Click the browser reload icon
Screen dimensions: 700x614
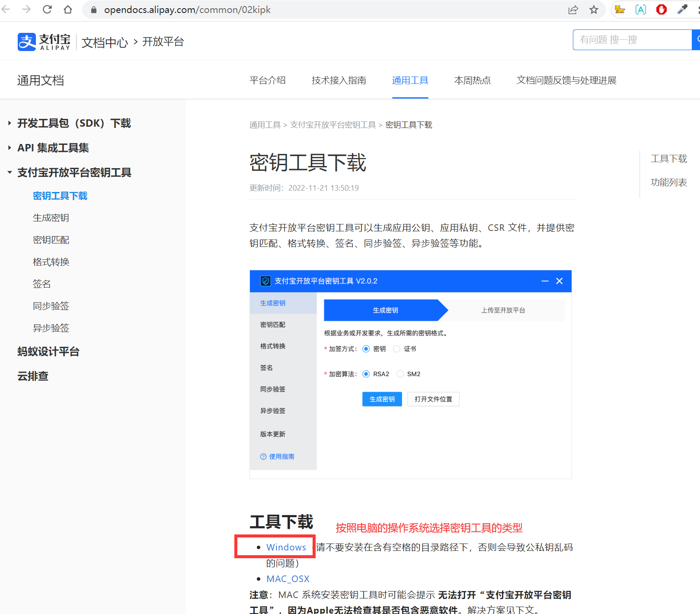[x=47, y=10]
